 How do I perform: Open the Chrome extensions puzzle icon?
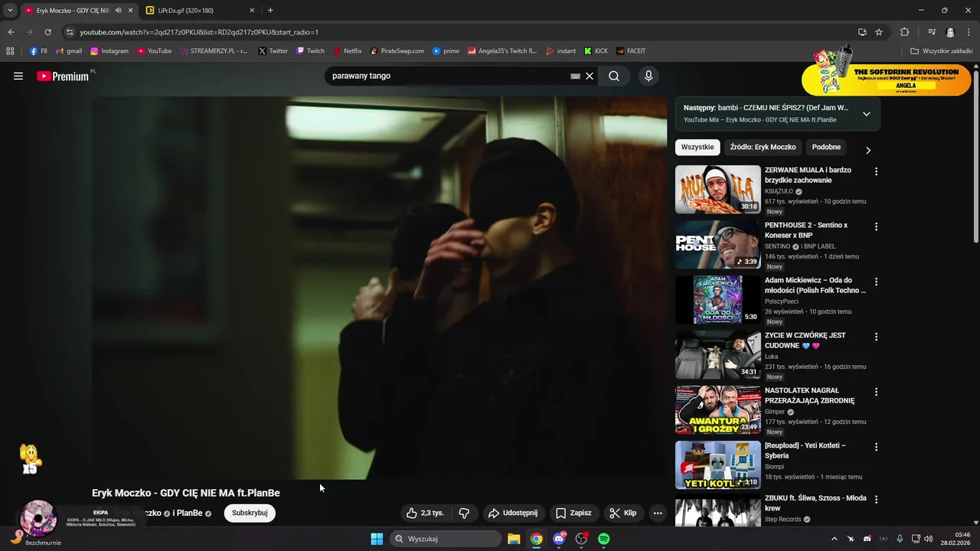tap(904, 32)
